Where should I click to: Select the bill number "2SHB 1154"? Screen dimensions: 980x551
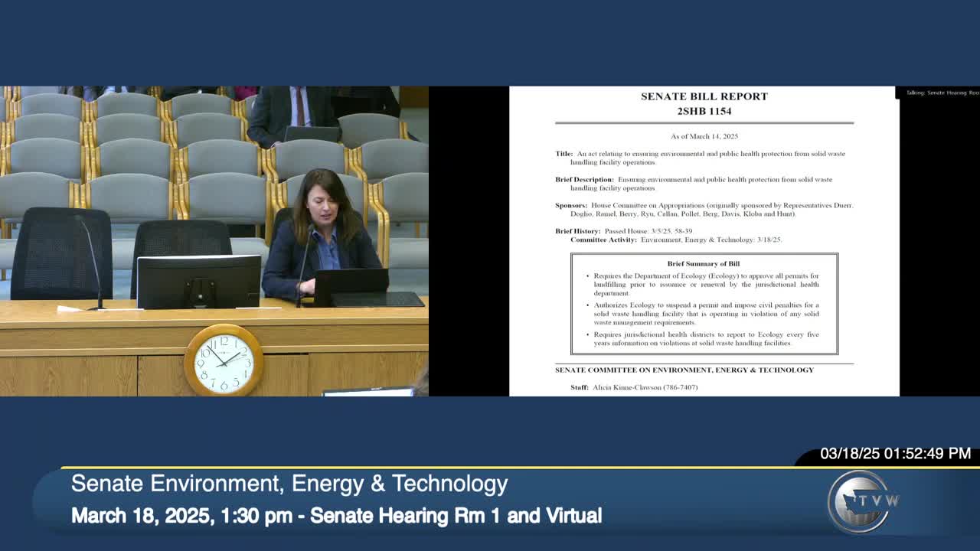(704, 111)
